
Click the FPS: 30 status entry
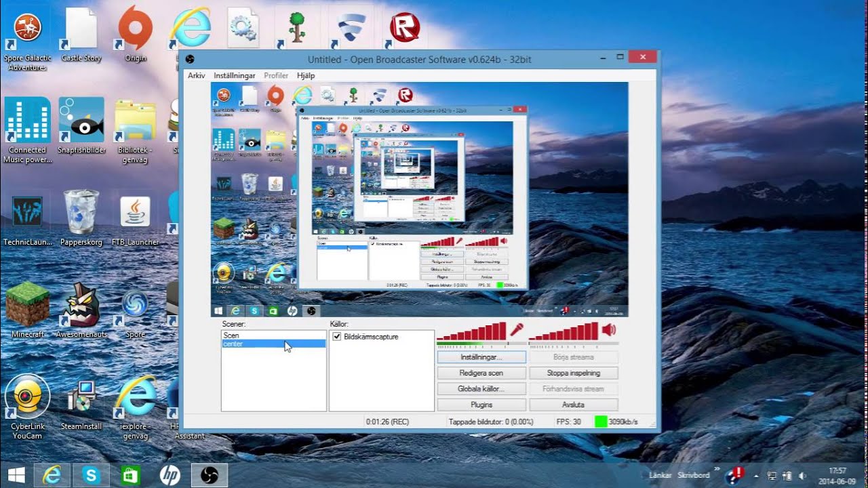coord(568,422)
